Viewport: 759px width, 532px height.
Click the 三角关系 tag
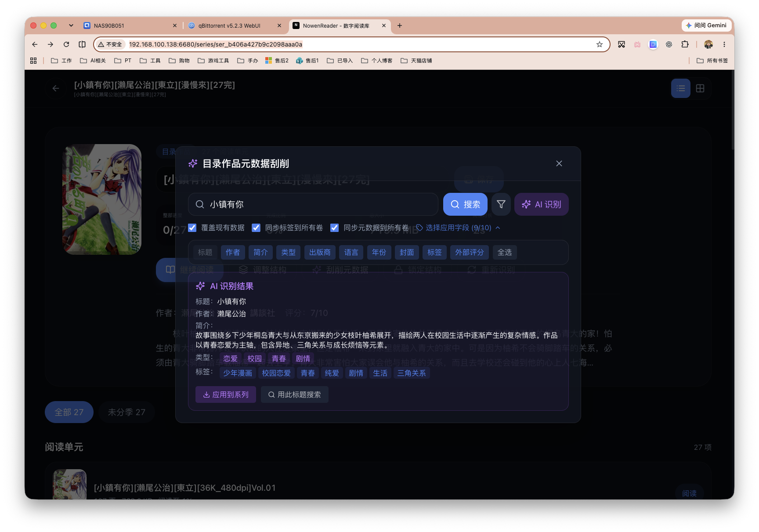pos(412,373)
